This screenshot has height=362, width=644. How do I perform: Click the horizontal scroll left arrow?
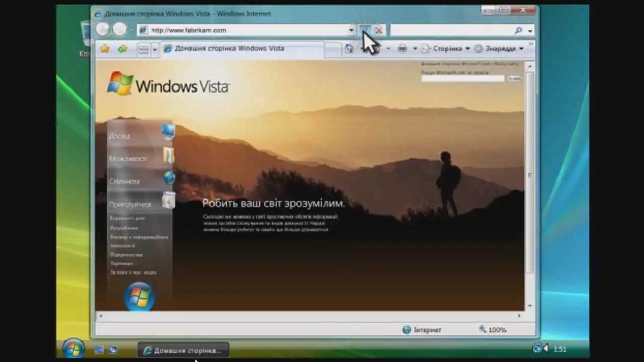point(100,316)
